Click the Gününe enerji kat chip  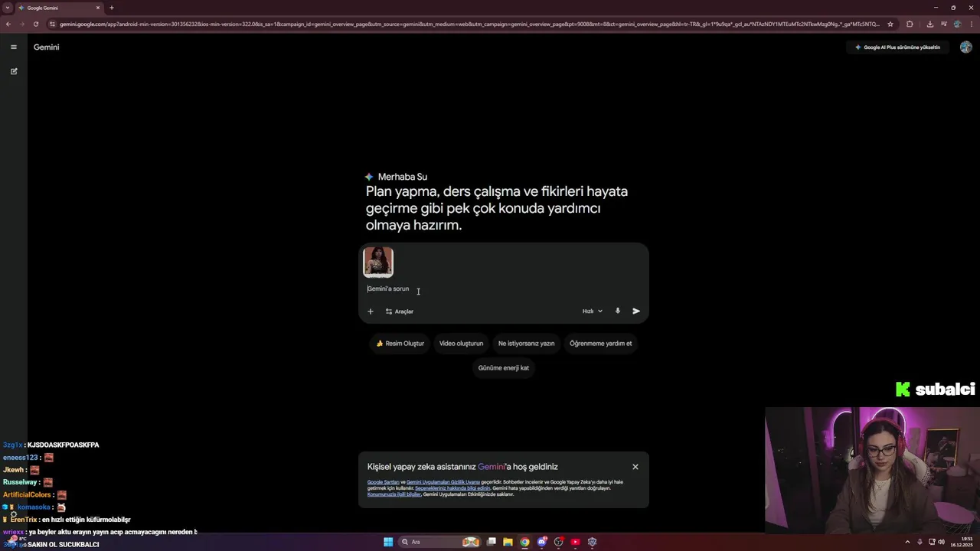pos(504,368)
